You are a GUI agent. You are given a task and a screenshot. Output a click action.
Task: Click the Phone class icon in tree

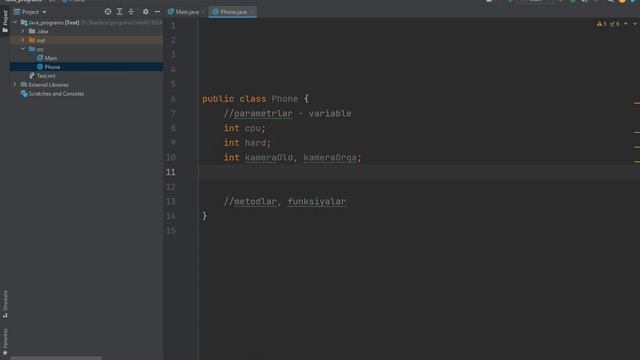pyautogui.click(x=40, y=67)
